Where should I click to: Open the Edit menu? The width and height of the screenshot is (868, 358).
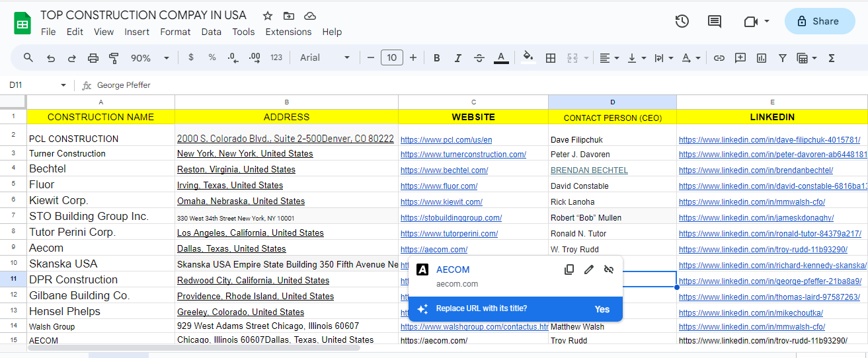[x=75, y=32]
